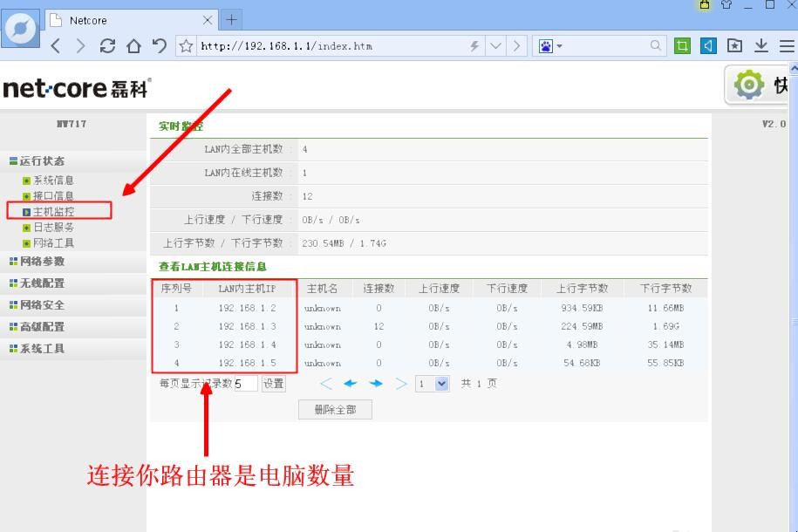The width and height of the screenshot is (798, 532).
Task: Click the records-per-page input field
Action: [x=246, y=384]
